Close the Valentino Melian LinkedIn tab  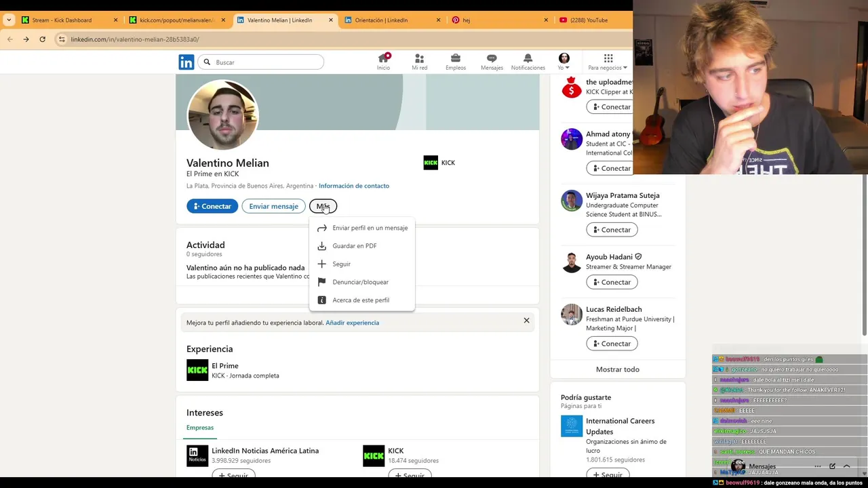point(331,20)
